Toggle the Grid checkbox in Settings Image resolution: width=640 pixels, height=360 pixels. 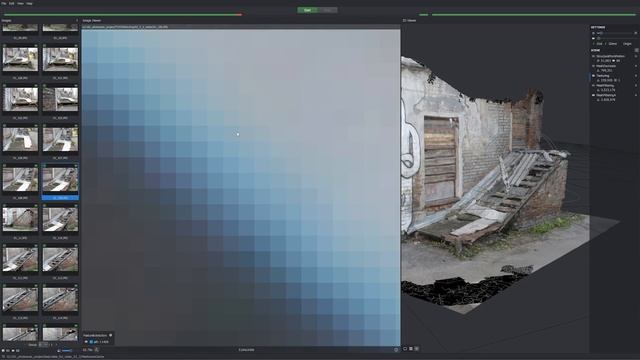tap(598, 44)
